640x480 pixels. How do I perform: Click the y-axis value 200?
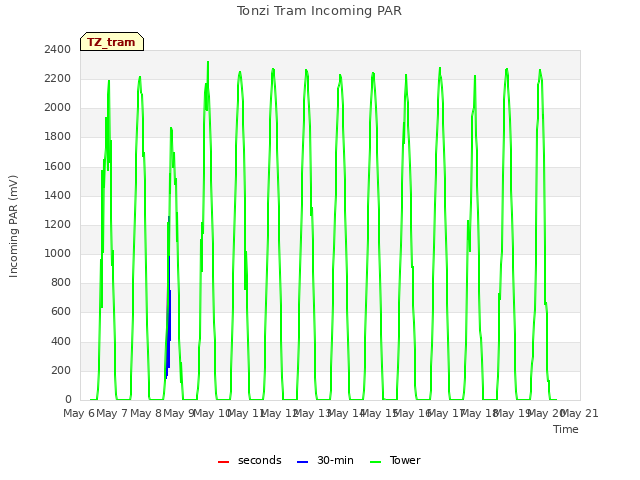click(x=61, y=370)
